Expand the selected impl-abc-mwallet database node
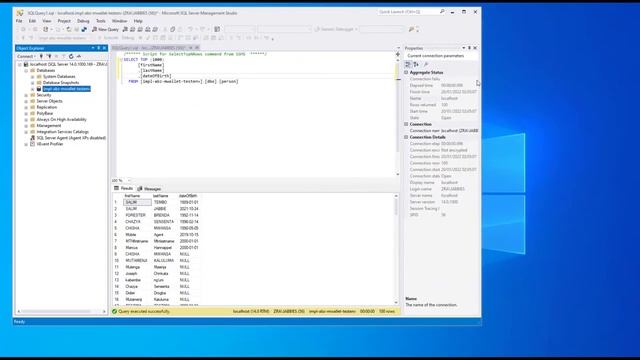This screenshot has width=640, height=360. tap(33, 89)
